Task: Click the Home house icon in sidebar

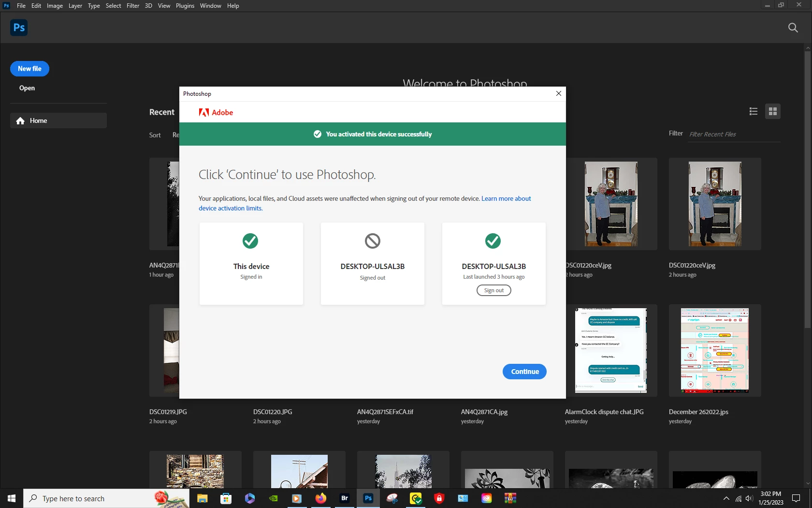Action: click(x=20, y=121)
